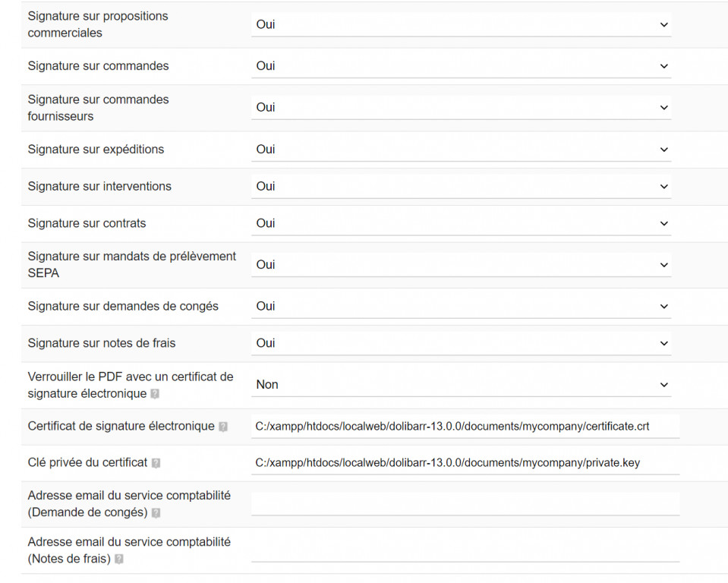This screenshot has width=728, height=583.
Task: Expand the 'Signature sur commandes' dropdown
Action: click(461, 66)
